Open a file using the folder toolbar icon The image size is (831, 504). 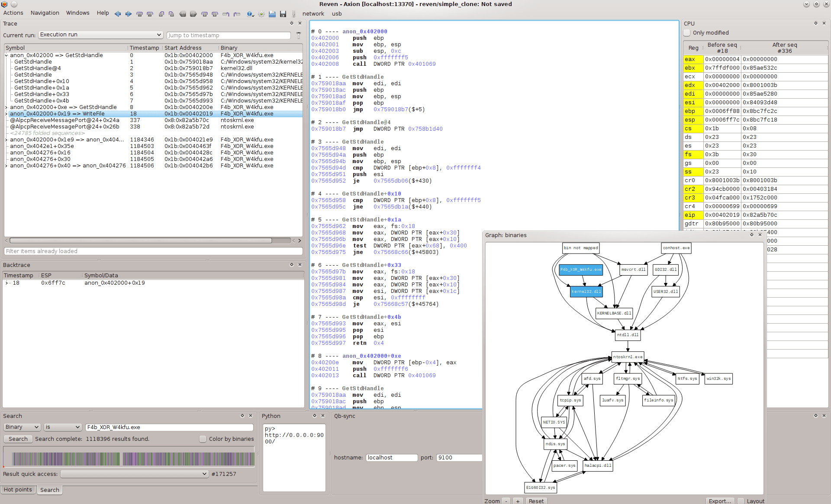(272, 14)
